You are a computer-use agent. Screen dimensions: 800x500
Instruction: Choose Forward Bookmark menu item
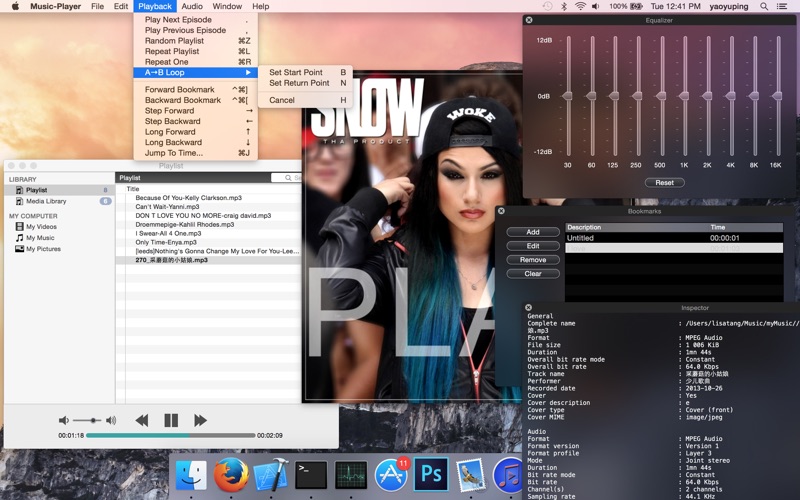pyautogui.click(x=195, y=89)
